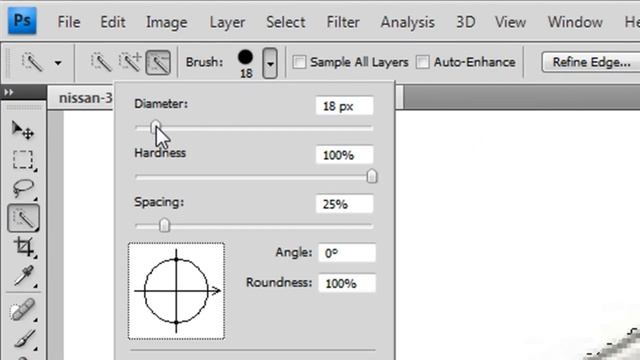The height and width of the screenshot is (360, 640).
Task: Select the Eyedropper tool
Action: pyautogui.click(x=23, y=276)
